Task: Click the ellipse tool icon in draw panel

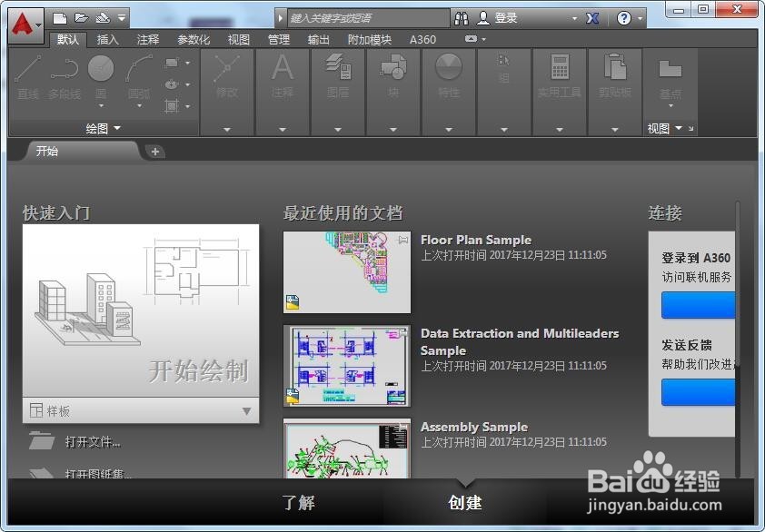Action: (172, 84)
